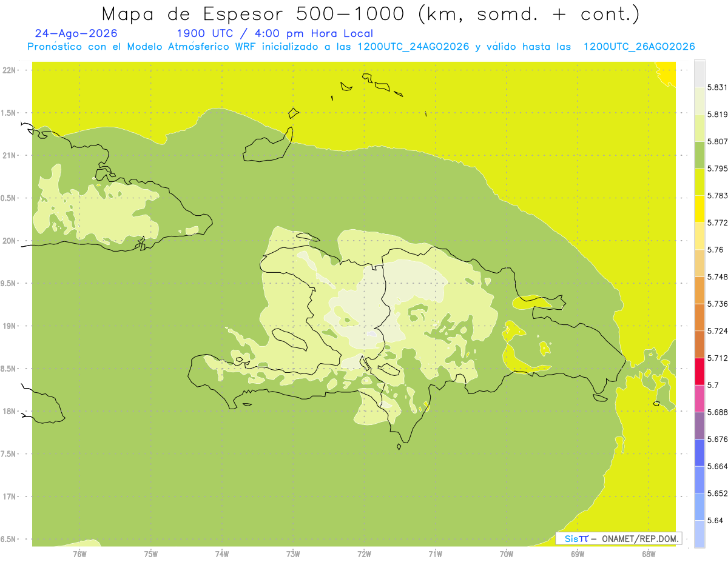
Task: Click the '22N' latitude label
Action: coord(9,70)
